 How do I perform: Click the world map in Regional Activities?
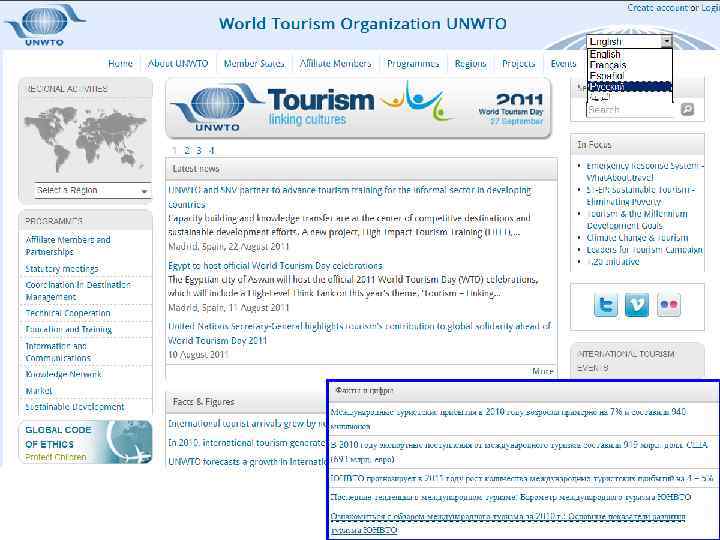click(x=85, y=138)
